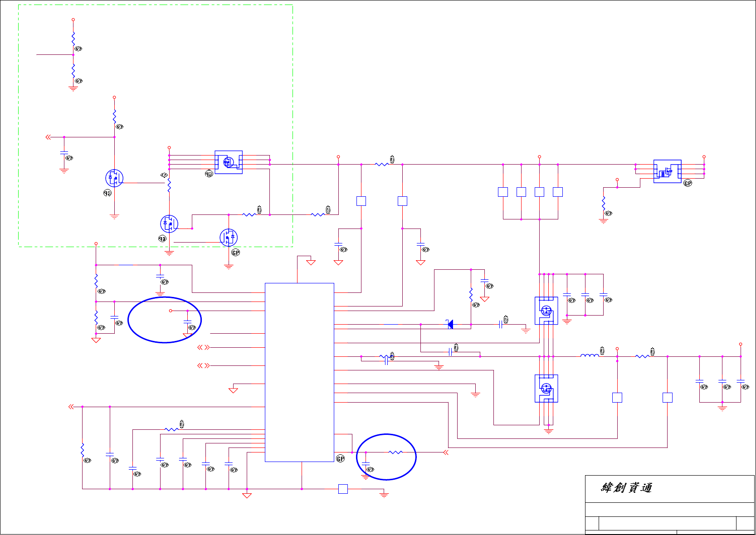Screen dimensions: 756x535
Task: Select the resistor inside the bottom blue ellipse
Action: tap(395, 452)
